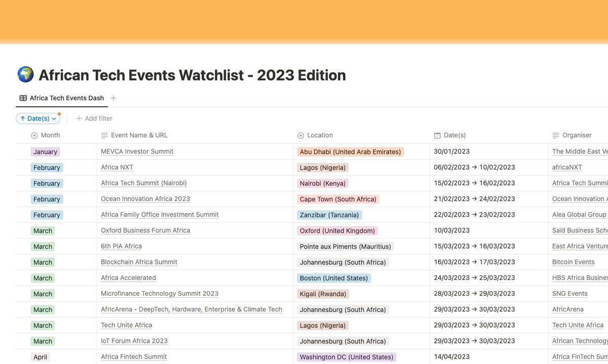
Task: Click Lagos (Nigeria) tag in Africa NXT row
Action: click(323, 168)
